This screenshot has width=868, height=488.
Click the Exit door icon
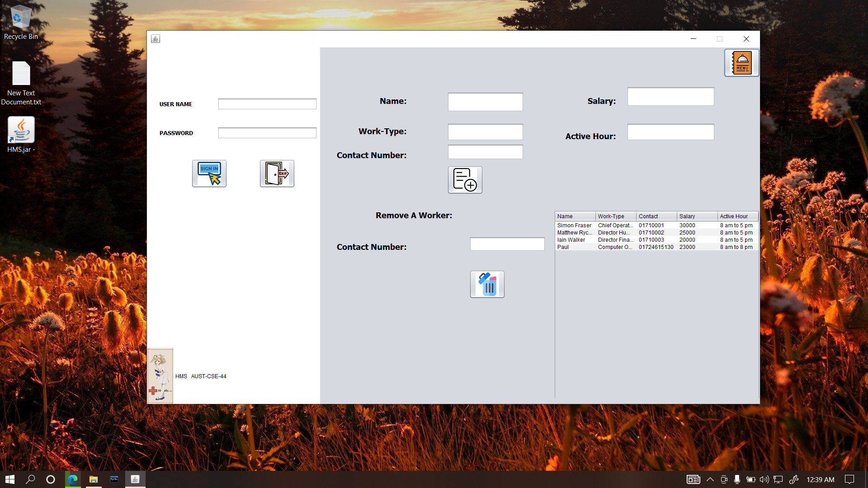pos(277,174)
